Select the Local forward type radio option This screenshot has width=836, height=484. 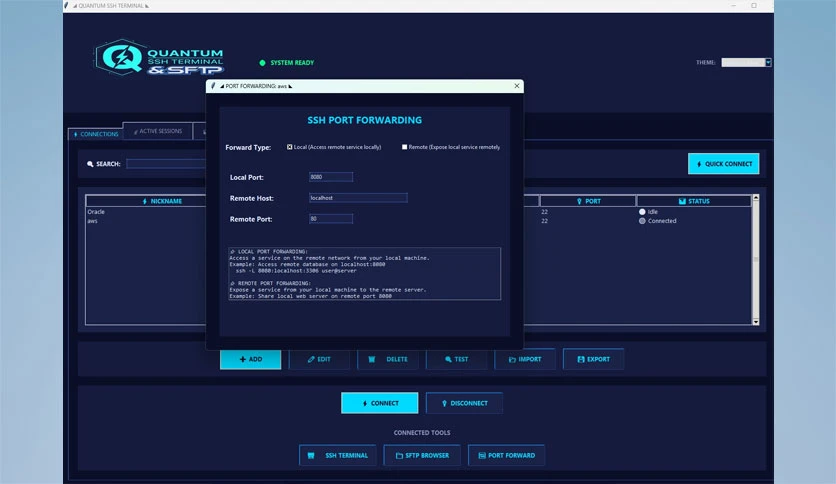(290, 147)
